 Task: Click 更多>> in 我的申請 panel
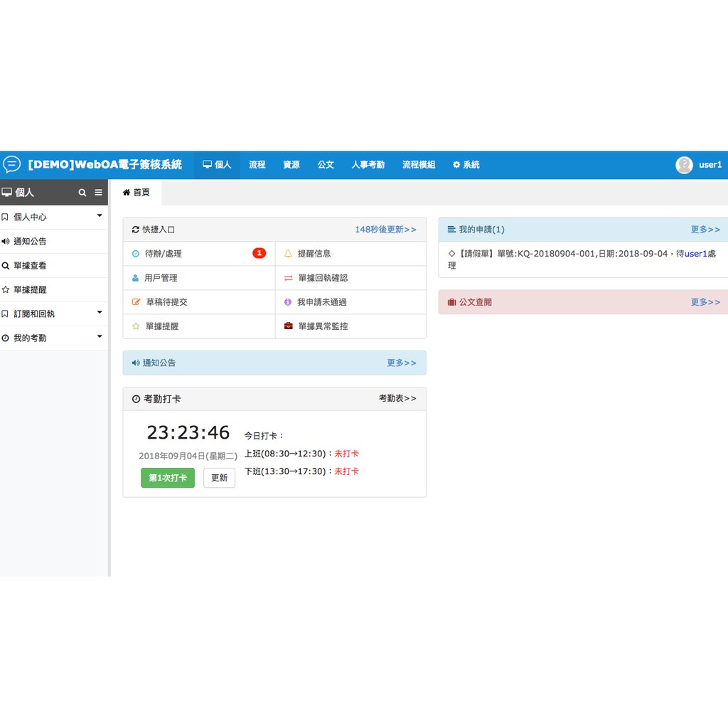(x=705, y=230)
